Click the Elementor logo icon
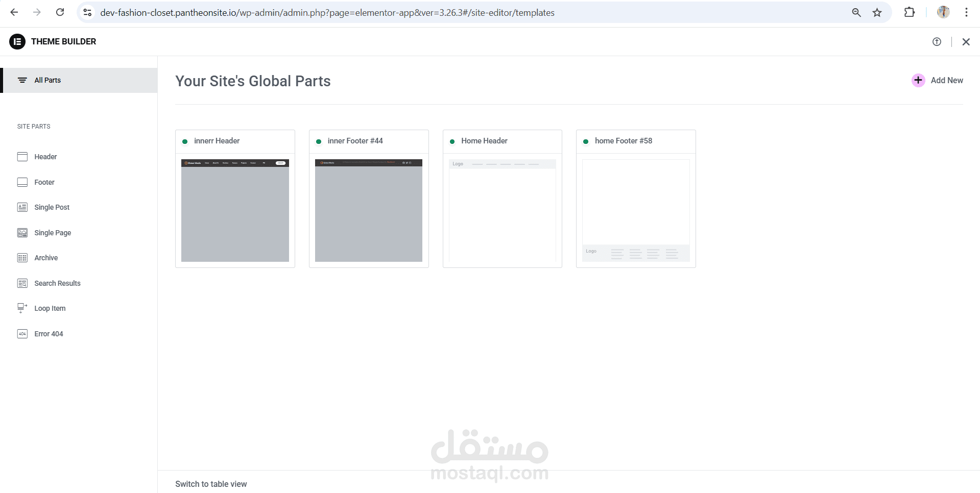 tap(17, 41)
